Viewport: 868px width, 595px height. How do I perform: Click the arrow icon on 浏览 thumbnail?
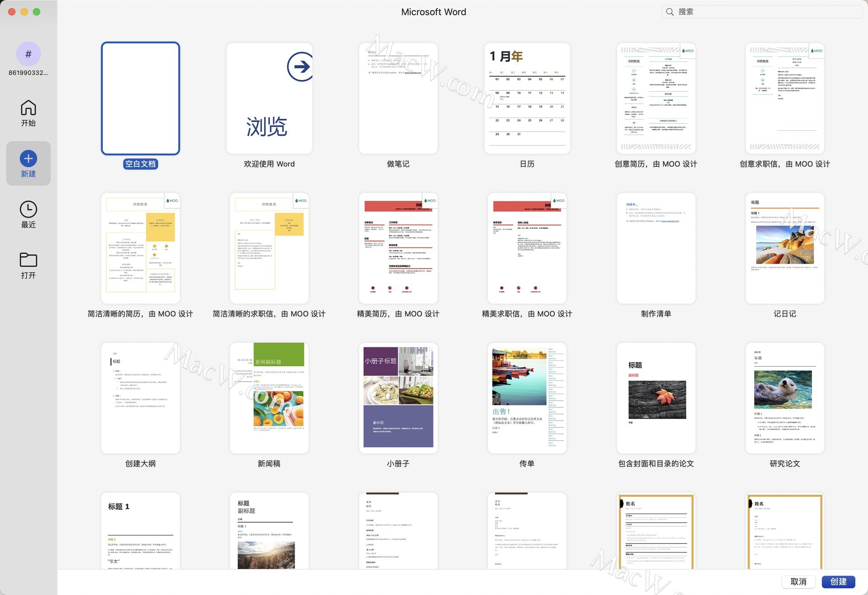tap(300, 67)
